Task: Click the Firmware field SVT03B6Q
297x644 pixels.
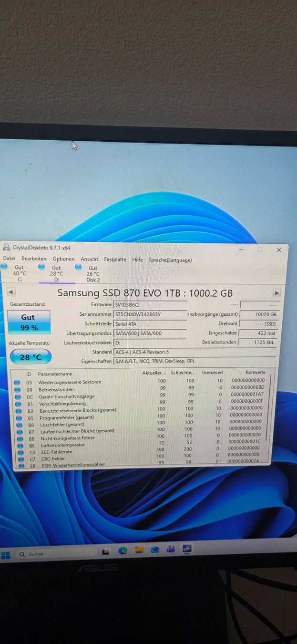Action: click(x=150, y=304)
